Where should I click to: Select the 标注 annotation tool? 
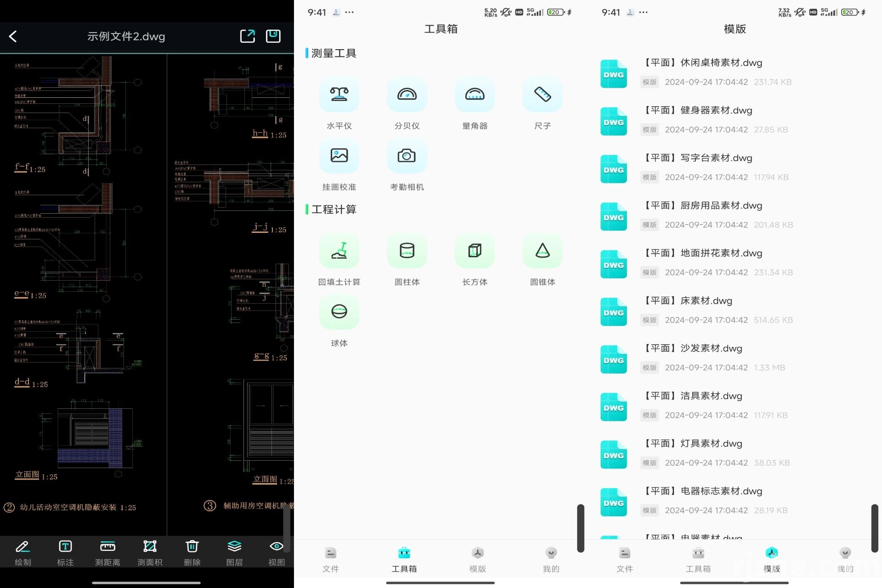[x=65, y=553]
